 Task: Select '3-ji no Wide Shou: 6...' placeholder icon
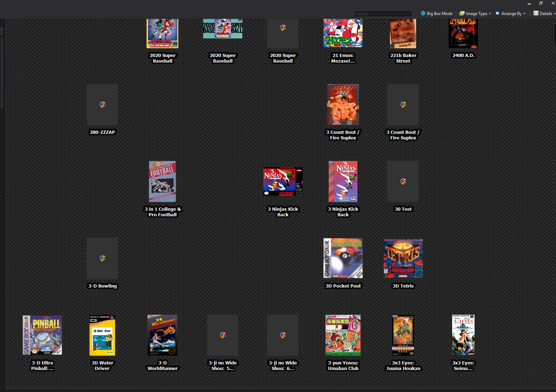click(283, 335)
